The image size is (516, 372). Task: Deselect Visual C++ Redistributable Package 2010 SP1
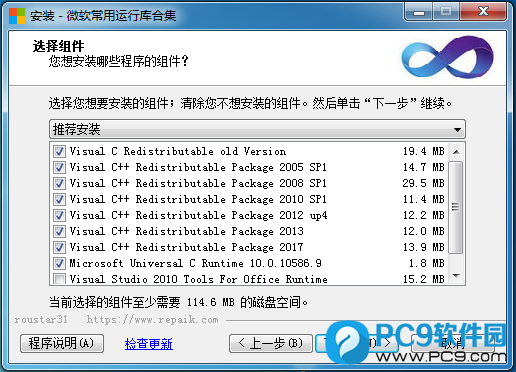click(x=59, y=199)
